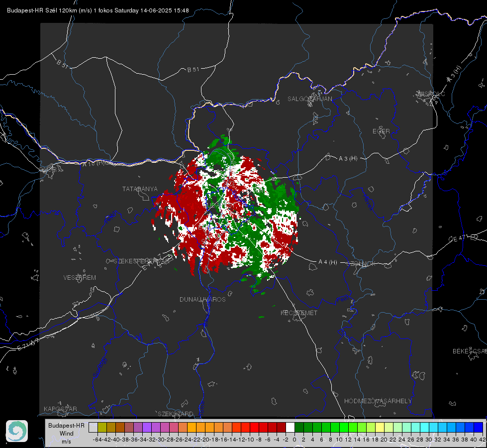Choose the orange swatch between -24 and -22
This screenshot has width=487, height=448.
coord(192,427)
